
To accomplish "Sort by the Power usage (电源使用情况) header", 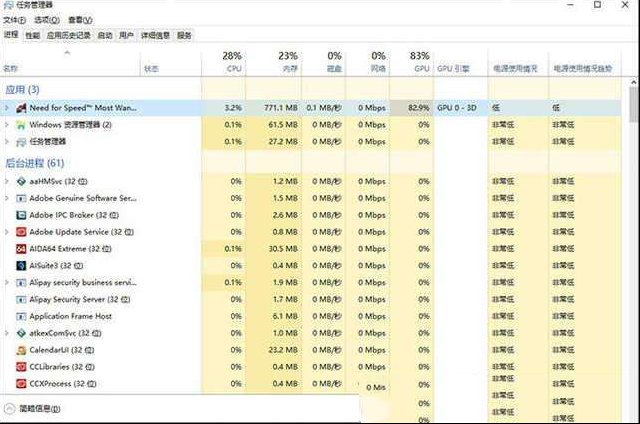I will pyautogui.click(x=518, y=62).
